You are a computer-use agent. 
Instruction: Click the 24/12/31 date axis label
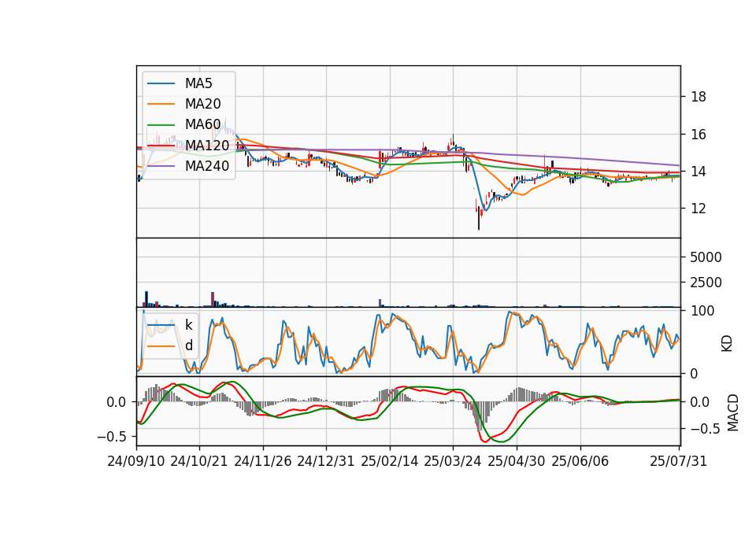325,462
